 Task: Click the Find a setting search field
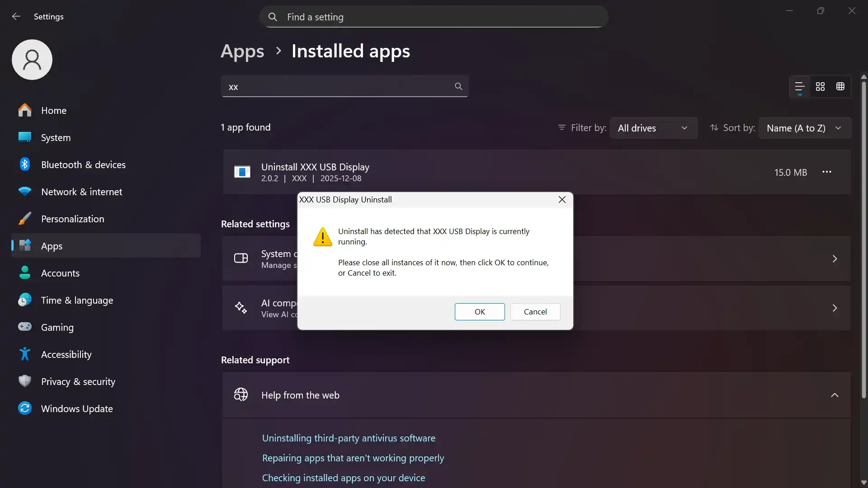(x=434, y=17)
